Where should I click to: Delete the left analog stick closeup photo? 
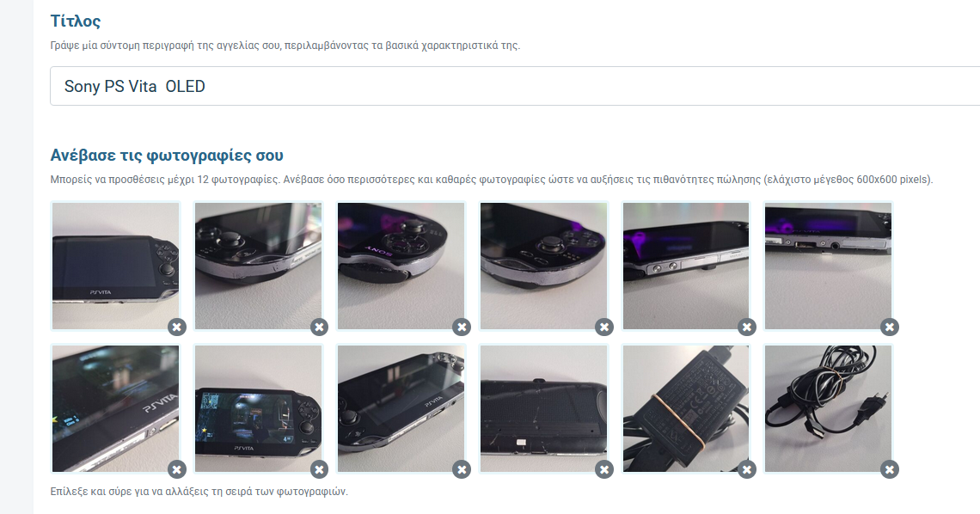320,327
